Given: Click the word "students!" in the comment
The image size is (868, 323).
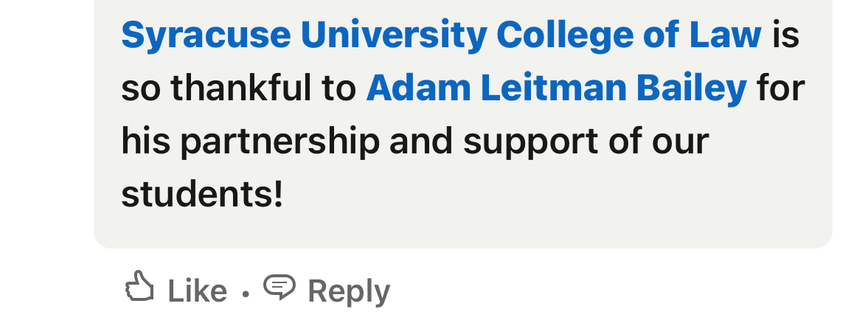Looking at the screenshot, I should pos(201,195).
